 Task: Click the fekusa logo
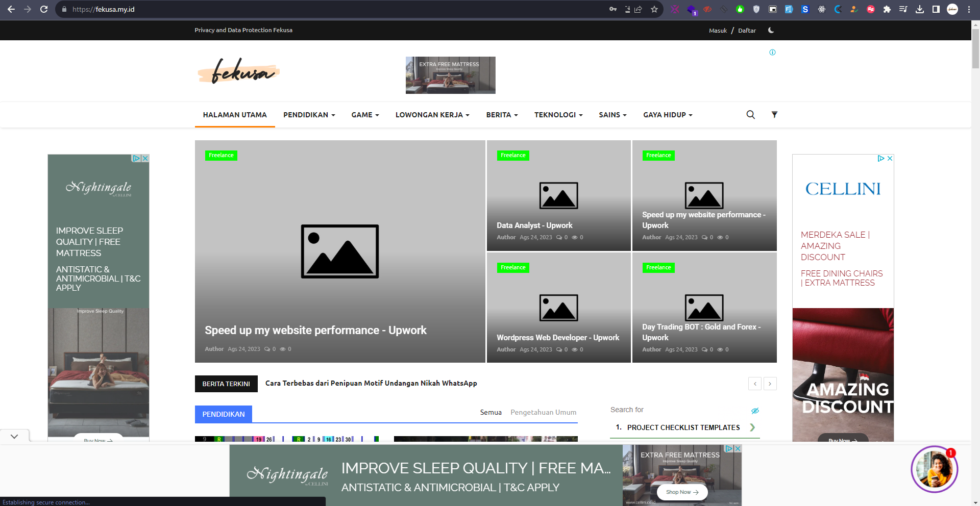238,71
